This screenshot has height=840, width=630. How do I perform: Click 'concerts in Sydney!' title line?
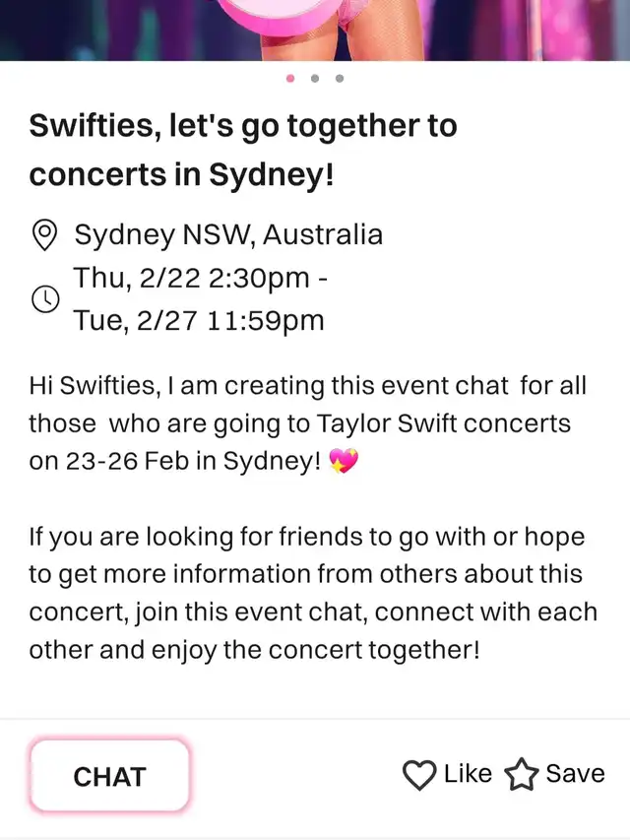[181, 174]
